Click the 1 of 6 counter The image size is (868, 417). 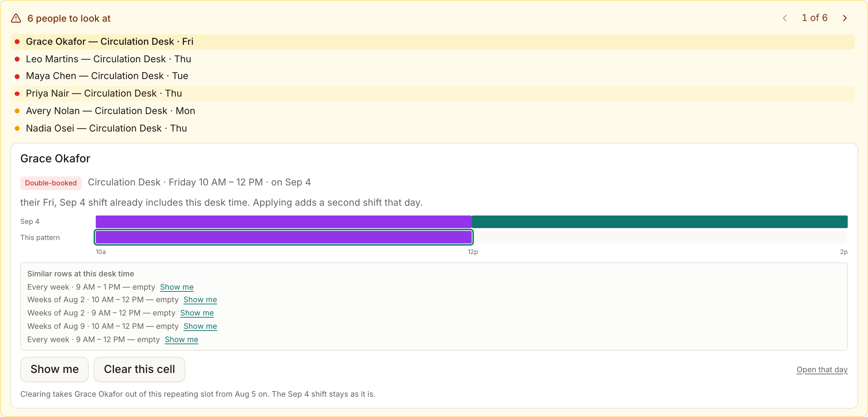pos(815,18)
